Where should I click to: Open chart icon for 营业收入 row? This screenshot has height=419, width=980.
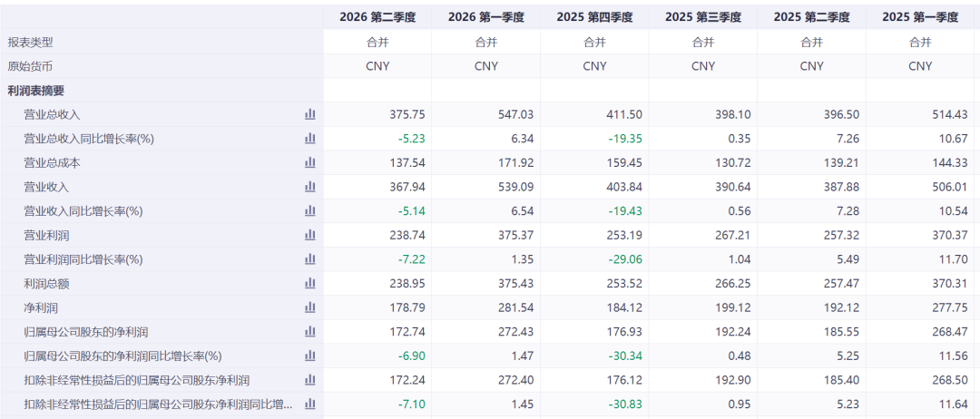309,187
